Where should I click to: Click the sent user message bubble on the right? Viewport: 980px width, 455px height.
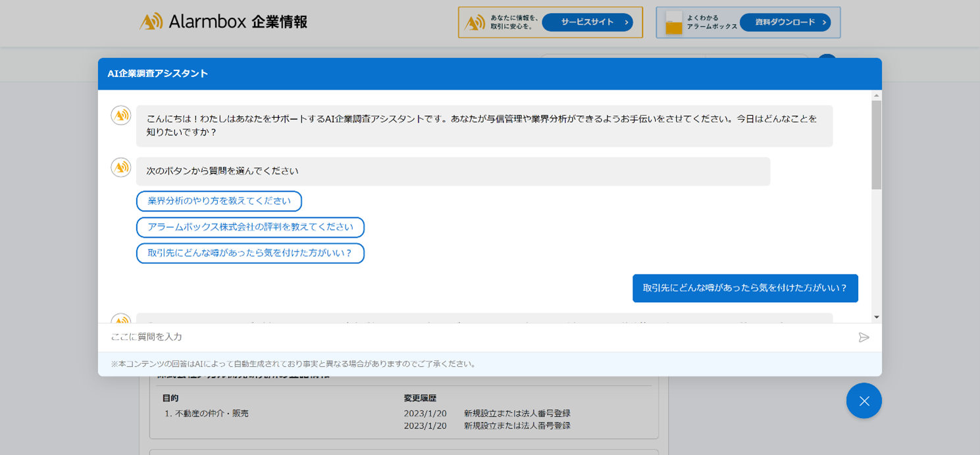744,288
